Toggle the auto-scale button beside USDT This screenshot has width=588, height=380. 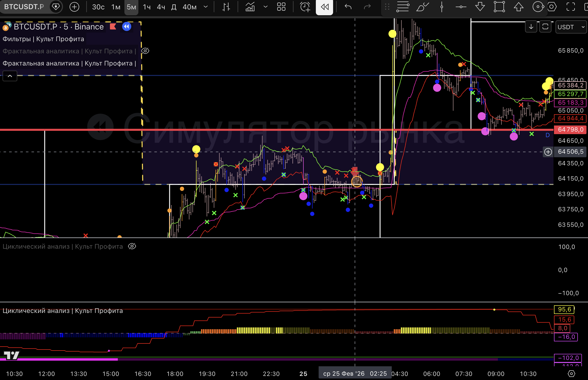click(x=545, y=27)
